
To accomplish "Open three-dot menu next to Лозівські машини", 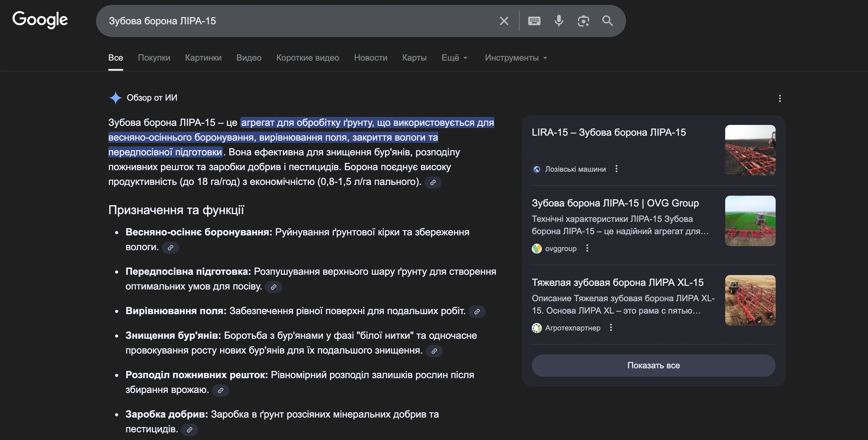I will coord(616,169).
